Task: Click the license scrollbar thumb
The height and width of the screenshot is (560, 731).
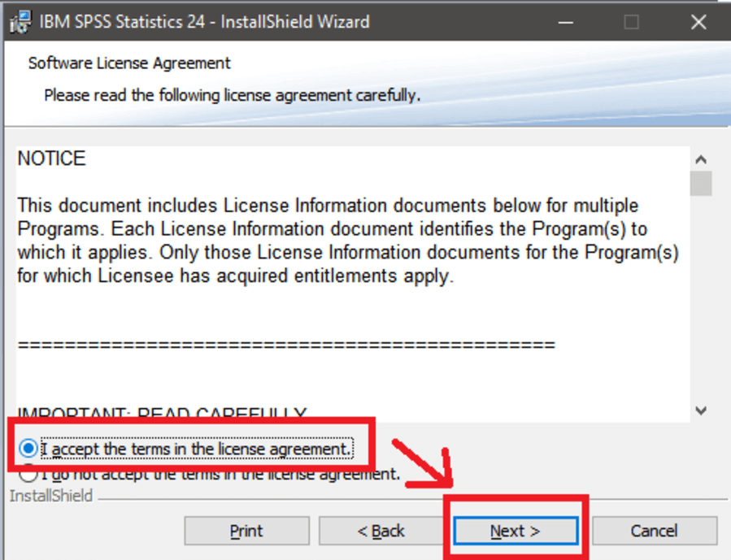Action: (701, 184)
